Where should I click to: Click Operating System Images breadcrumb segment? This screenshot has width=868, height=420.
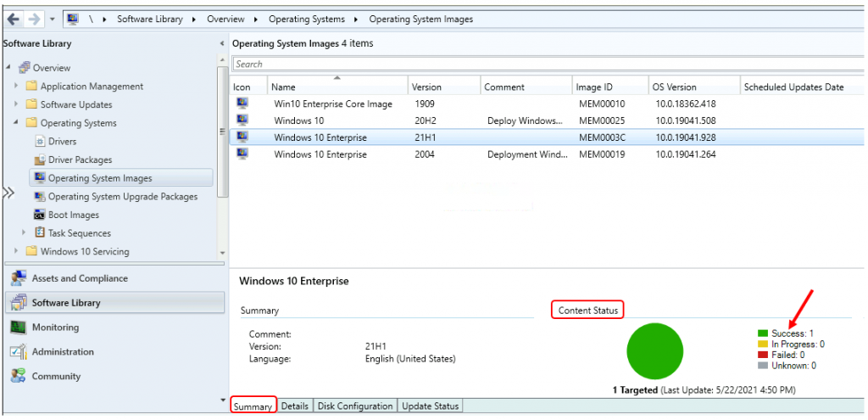tap(421, 19)
